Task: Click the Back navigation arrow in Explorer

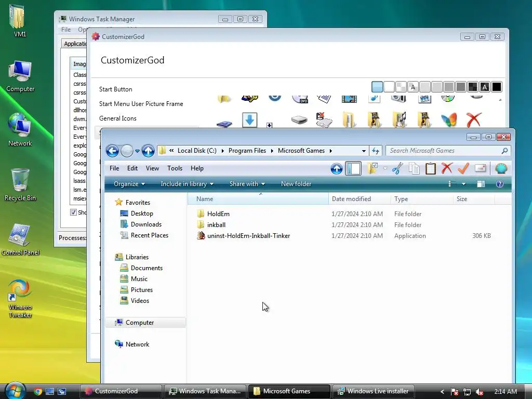Action: (112, 151)
